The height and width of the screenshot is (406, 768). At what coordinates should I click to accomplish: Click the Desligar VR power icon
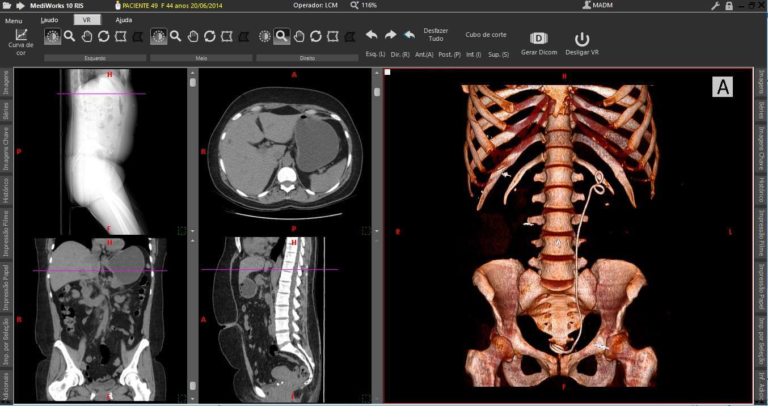582,39
